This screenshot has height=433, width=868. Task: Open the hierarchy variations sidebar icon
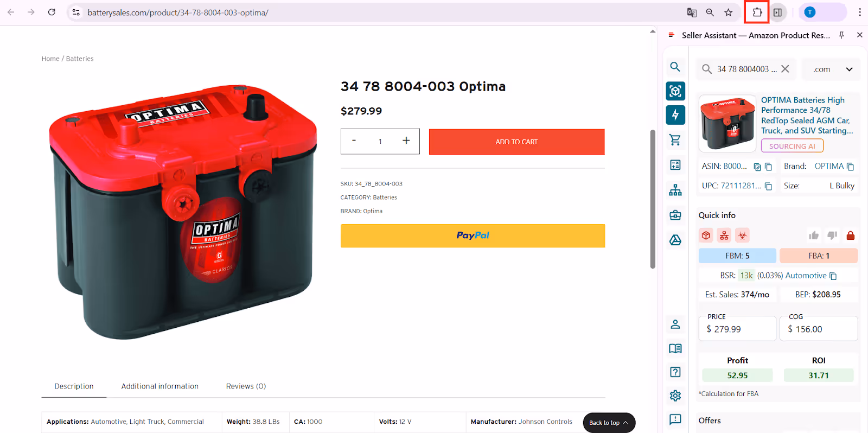675,190
